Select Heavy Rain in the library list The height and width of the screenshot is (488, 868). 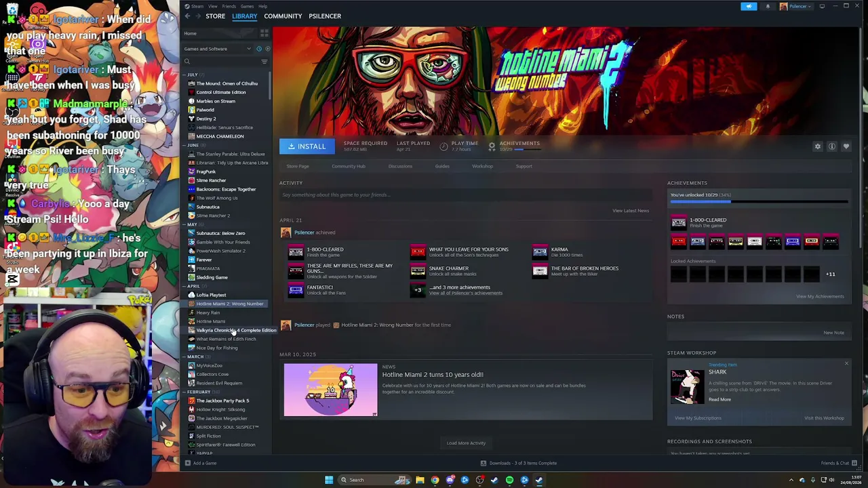(208, 312)
